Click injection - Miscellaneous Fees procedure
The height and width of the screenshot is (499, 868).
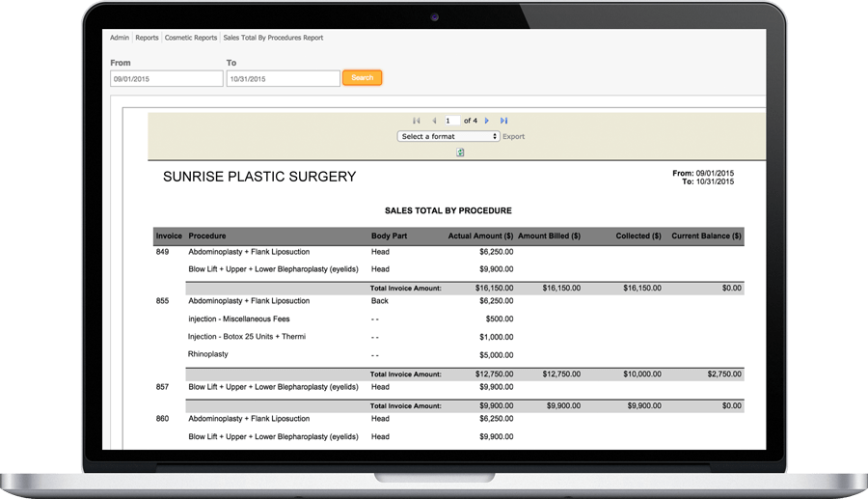pyautogui.click(x=238, y=319)
